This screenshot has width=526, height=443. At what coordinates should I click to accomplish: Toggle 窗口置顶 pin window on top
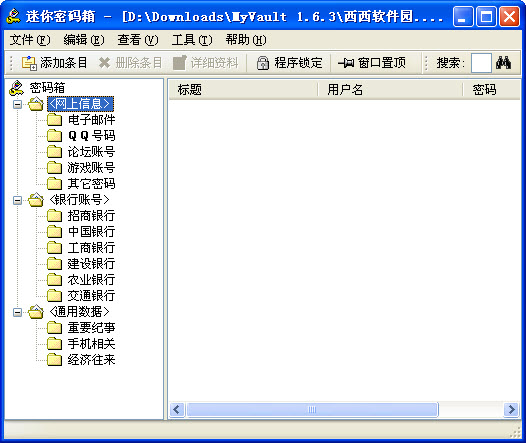(372, 63)
